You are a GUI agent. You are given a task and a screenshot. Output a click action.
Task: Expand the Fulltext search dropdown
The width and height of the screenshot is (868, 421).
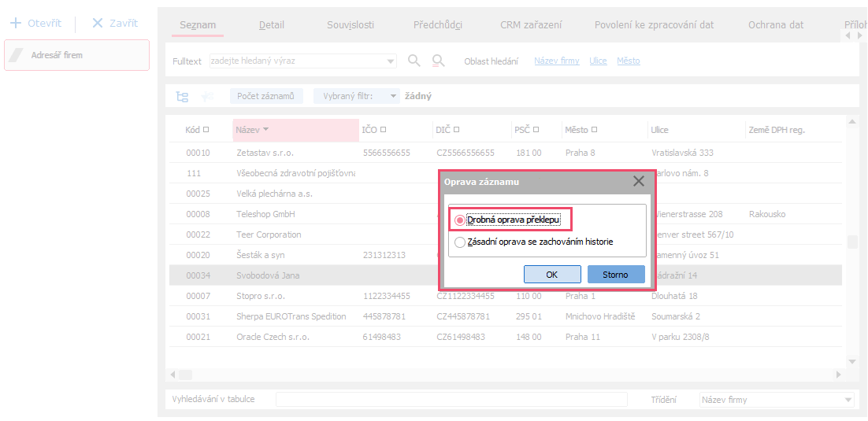pos(391,61)
